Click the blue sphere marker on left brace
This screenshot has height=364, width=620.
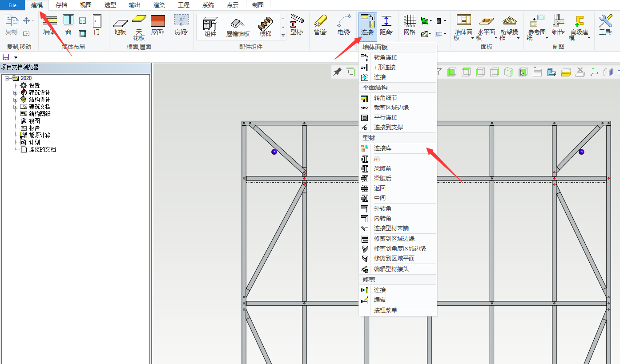(x=274, y=152)
